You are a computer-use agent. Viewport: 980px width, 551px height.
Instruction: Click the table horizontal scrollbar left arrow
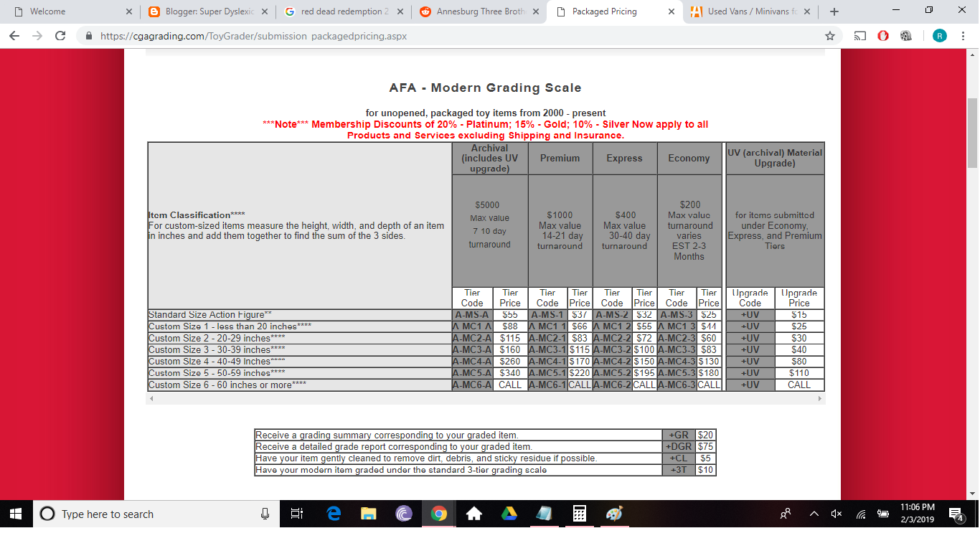coord(151,398)
